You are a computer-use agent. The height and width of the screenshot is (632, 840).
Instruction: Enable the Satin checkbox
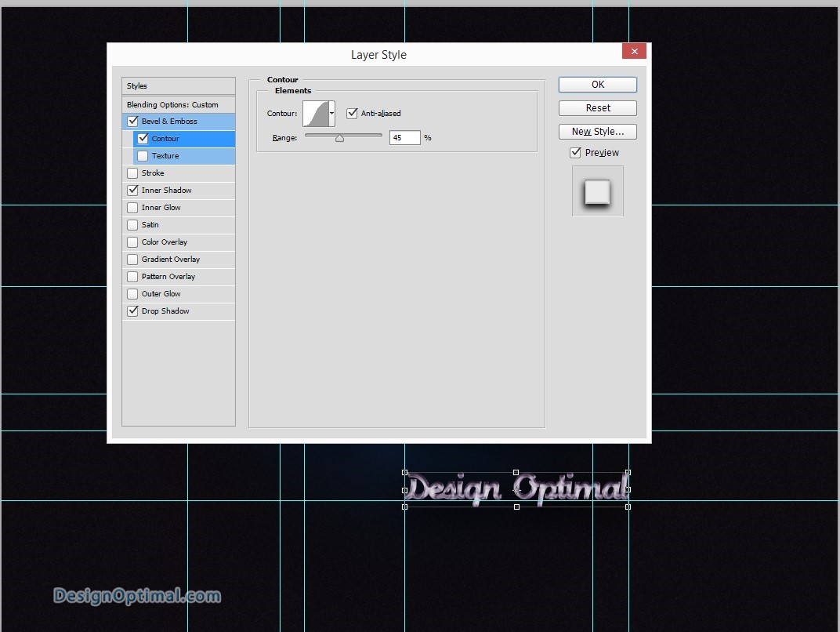pyautogui.click(x=133, y=224)
